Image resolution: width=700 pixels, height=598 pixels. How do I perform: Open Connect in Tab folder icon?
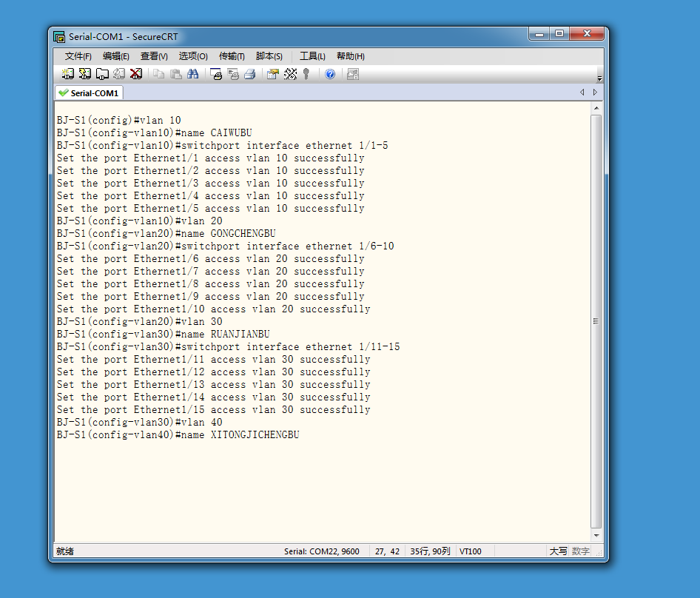(x=102, y=74)
